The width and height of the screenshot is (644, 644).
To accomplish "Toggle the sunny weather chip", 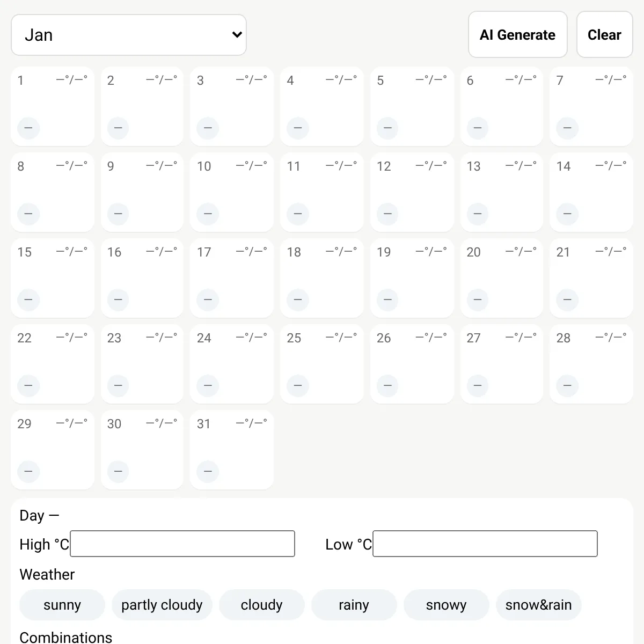I will pyautogui.click(x=62, y=605).
